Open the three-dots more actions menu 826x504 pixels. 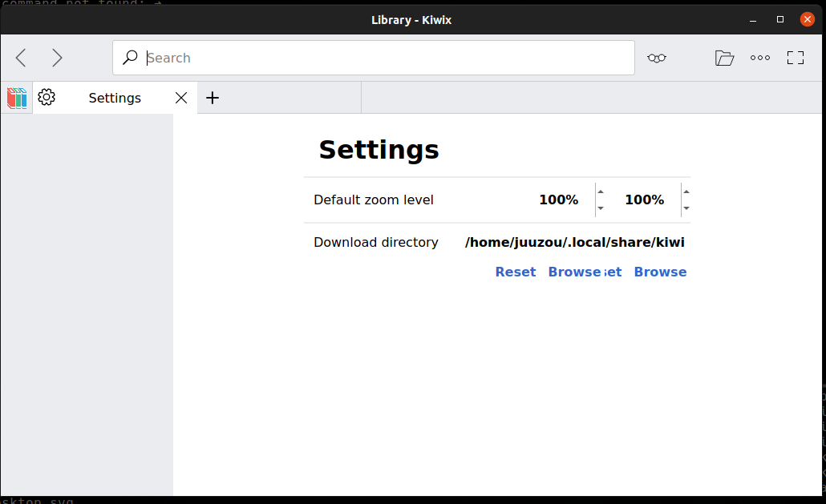(x=759, y=58)
